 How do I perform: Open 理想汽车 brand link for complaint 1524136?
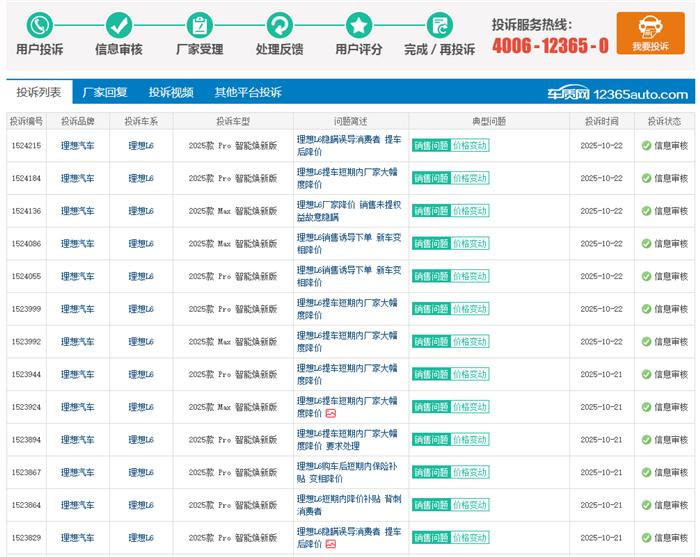(77, 211)
